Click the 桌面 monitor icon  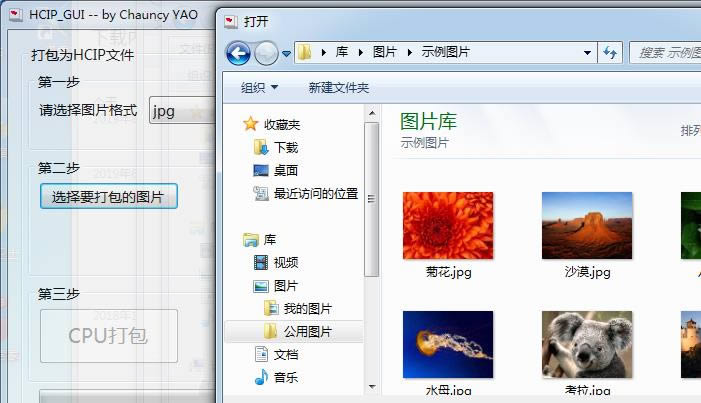coord(261,170)
